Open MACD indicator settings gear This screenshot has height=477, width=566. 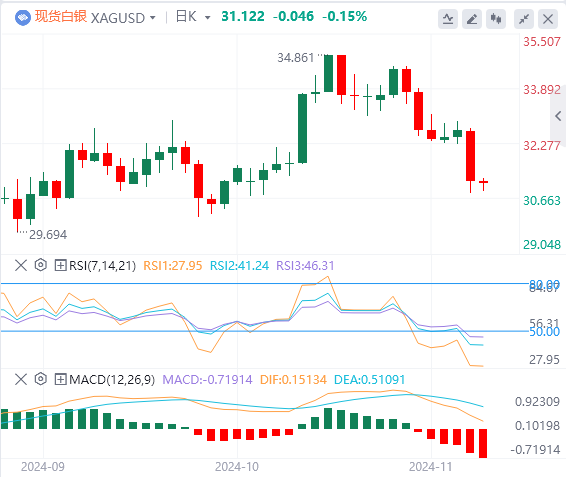pyautogui.click(x=41, y=379)
